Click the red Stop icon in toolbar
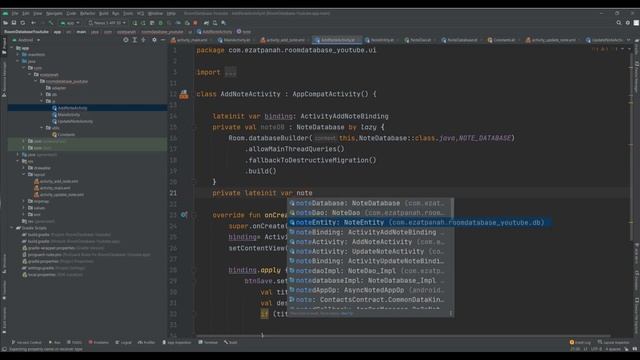 point(196,23)
